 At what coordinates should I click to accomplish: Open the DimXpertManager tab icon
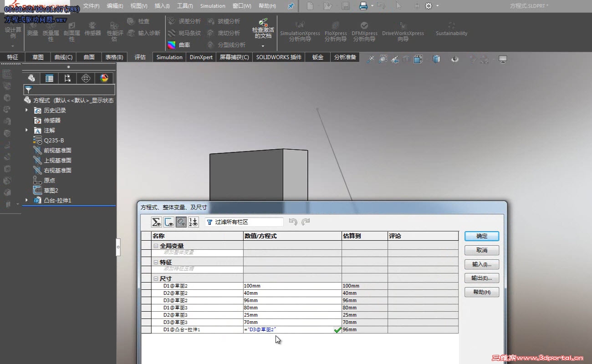(x=86, y=78)
